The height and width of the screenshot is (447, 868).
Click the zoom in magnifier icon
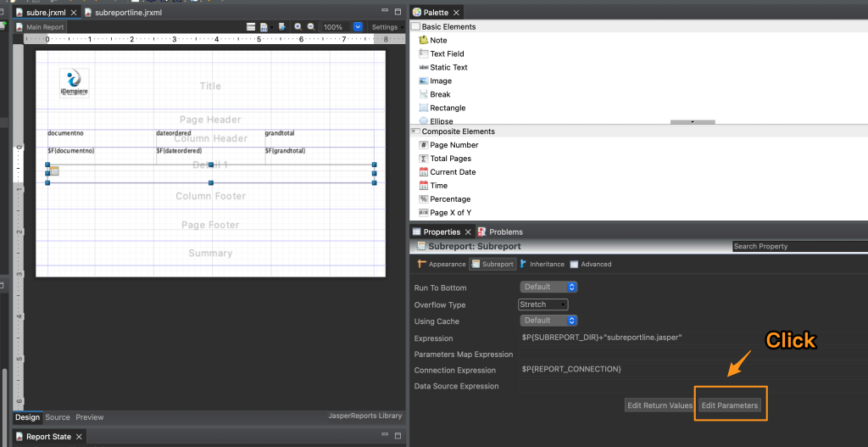[x=298, y=26]
